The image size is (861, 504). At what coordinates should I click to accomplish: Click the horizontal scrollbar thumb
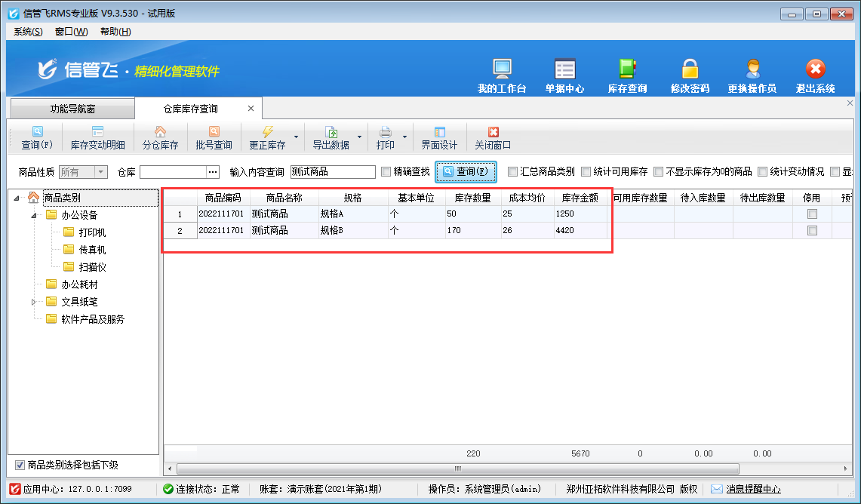click(x=457, y=469)
